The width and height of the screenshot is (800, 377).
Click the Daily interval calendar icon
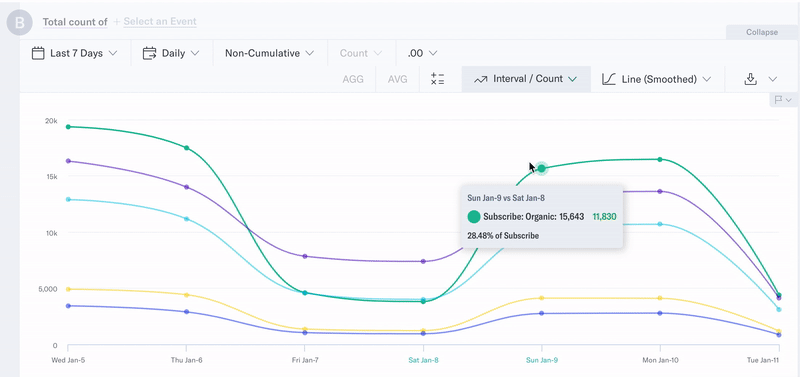click(149, 53)
